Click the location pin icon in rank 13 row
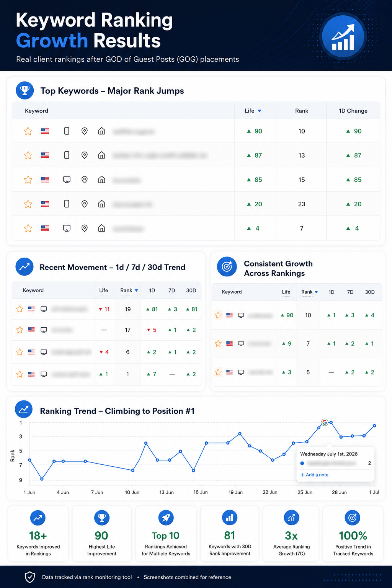This screenshot has width=392, height=588. pos(85,155)
